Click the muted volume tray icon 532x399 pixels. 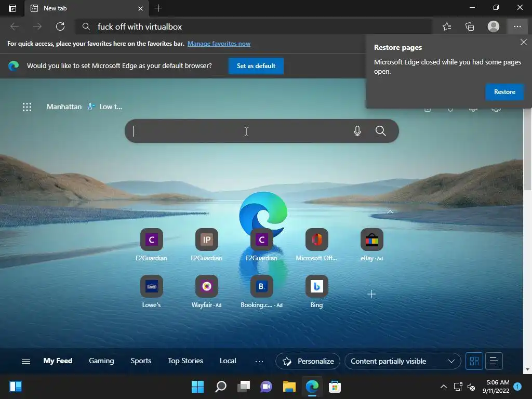tap(471, 387)
